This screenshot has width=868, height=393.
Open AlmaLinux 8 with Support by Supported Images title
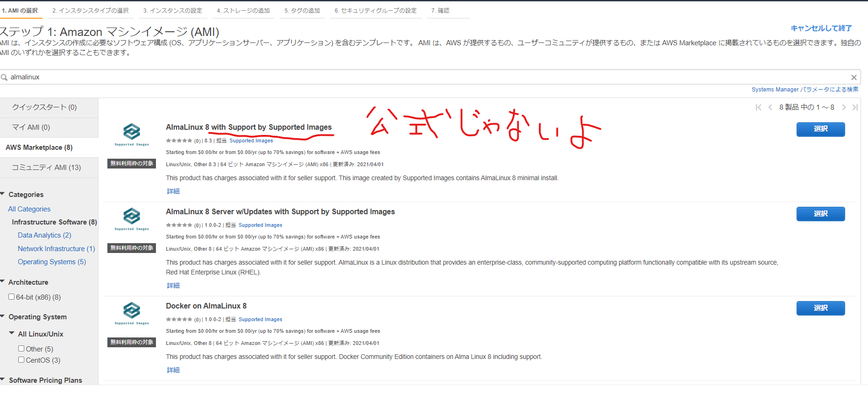[x=249, y=127]
